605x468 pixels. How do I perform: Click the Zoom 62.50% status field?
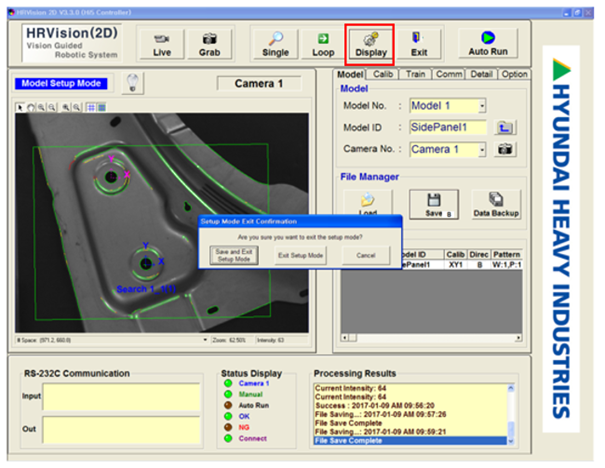pos(230,340)
